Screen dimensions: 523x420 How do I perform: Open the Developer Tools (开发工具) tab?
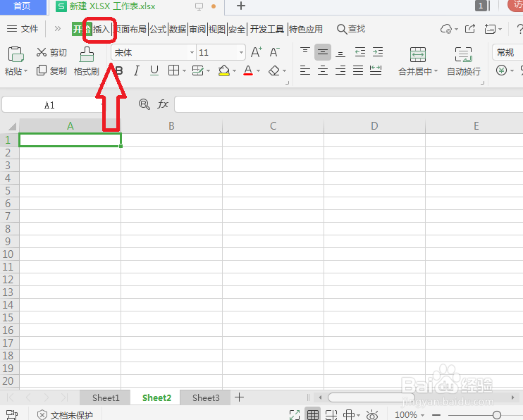(x=267, y=29)
